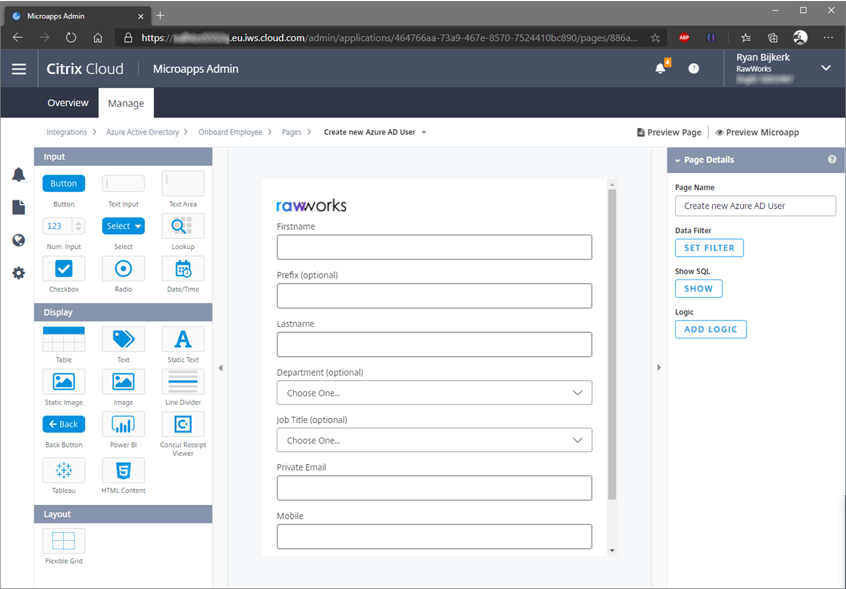Open the help question mark in header
The image size is (846, 589).
pyautogui.click(x=694, y=69)
